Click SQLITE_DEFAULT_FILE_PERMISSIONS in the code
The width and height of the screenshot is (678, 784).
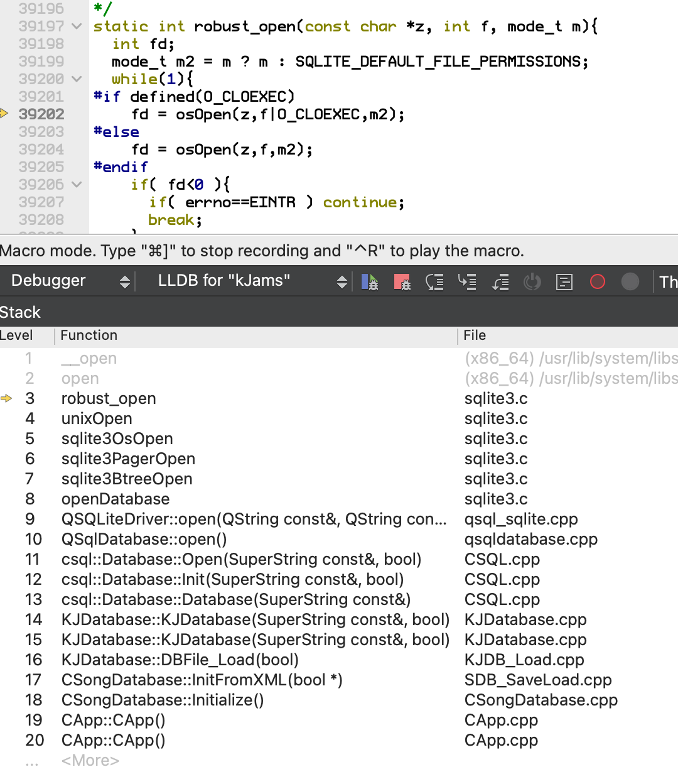point(438,62)
